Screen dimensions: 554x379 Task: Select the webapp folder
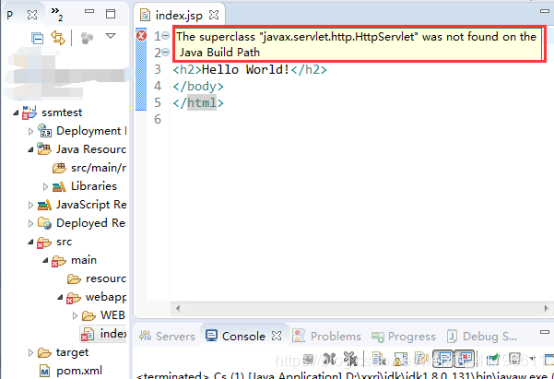tap(106, 297)
